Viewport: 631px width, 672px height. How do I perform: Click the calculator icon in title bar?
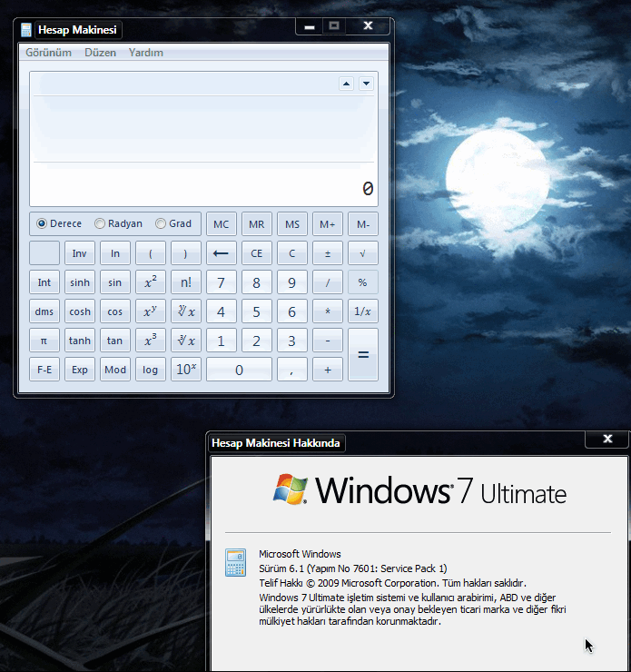26,30
